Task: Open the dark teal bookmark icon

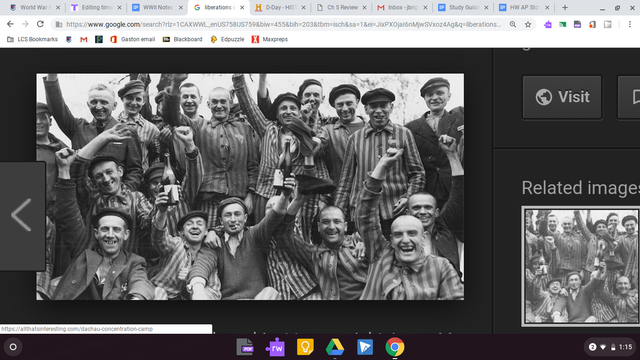Action: pos(99,39)
